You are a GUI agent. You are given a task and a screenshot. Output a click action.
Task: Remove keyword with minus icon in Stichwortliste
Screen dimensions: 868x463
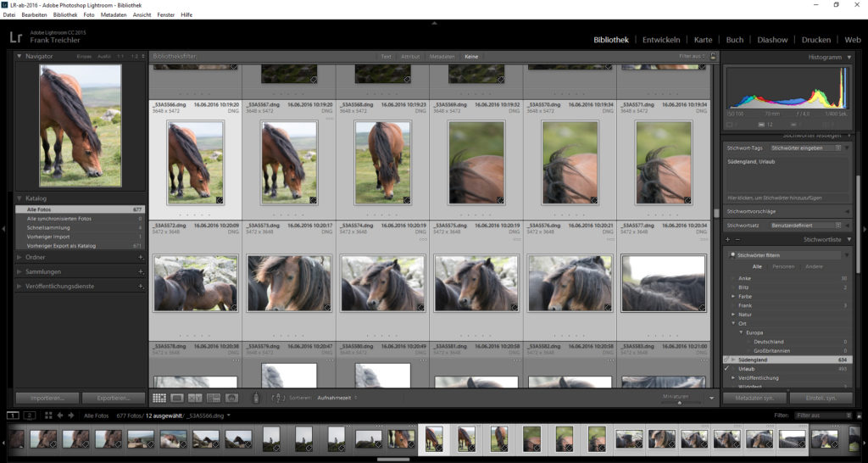tap(737, 240)
